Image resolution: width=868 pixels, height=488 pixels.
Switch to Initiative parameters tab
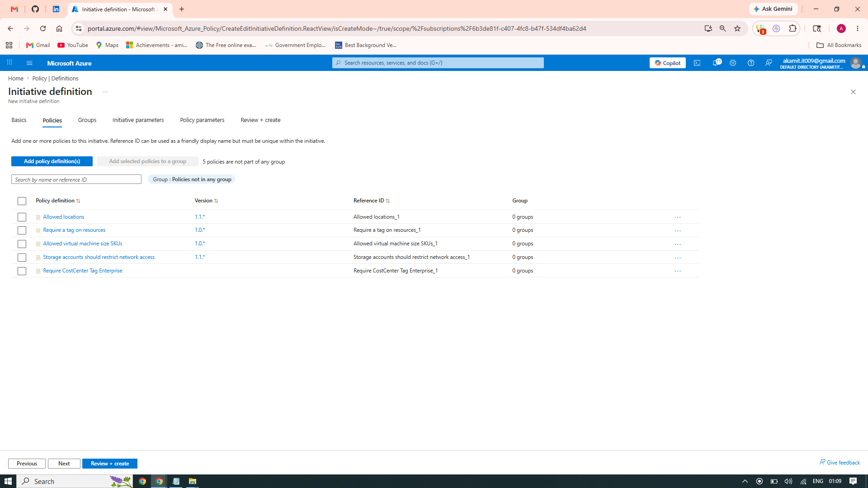pos(138,120)
